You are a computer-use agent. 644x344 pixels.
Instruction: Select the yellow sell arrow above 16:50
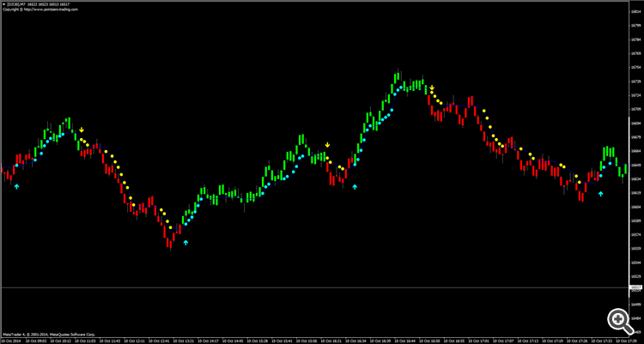tap(432, 88)
